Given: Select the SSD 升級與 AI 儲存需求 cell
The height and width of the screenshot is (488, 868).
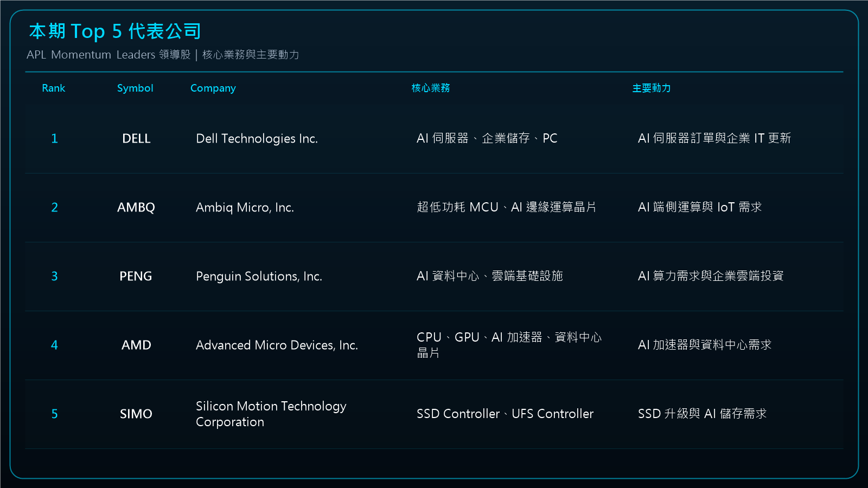Looking at the screenshot, I should (x=702, y=414).
